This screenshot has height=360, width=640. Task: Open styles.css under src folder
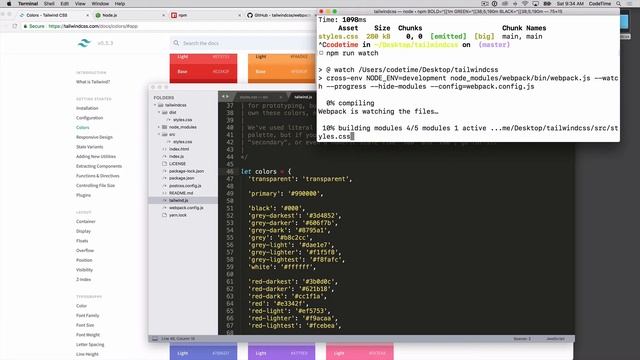coord(182,142)
